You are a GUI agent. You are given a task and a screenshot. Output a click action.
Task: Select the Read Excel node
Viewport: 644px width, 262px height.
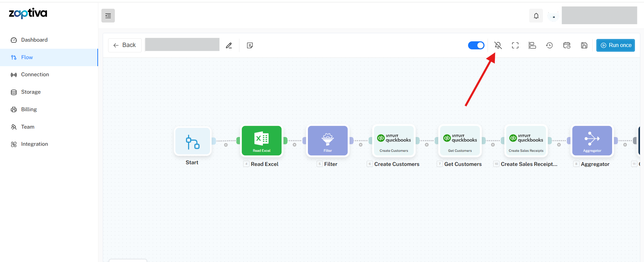[262, 141]
